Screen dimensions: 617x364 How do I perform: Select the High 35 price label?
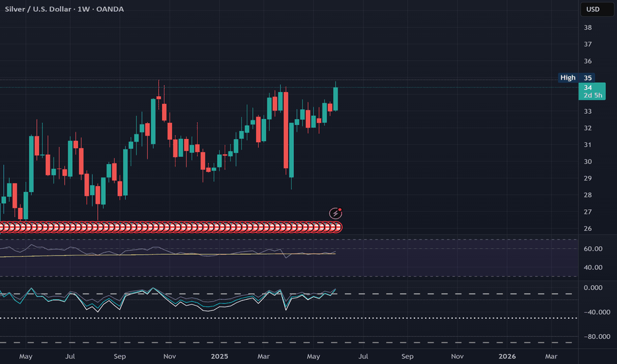(577, 77)
